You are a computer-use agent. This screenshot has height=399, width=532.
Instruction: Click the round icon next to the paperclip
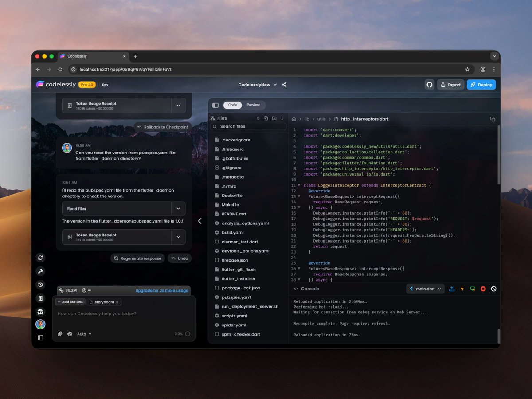[x=70, y=334]
